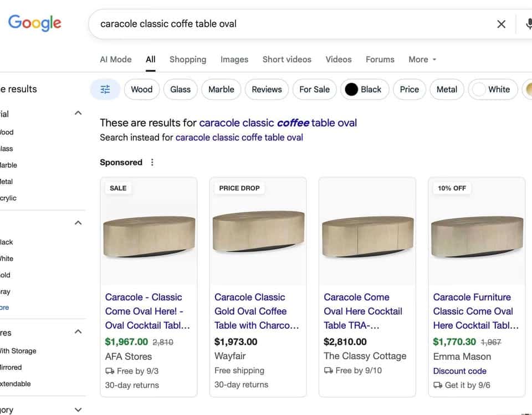The height and width of the screenshot is (415, 532).
Task: Open Sponsored three-dot options menu
Action: coord(152,162)
